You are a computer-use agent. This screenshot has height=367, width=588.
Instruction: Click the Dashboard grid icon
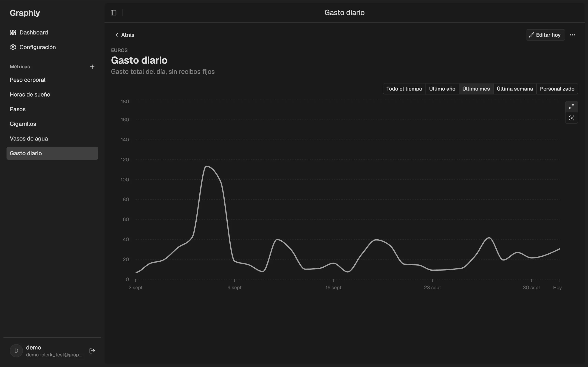point(13,32)
